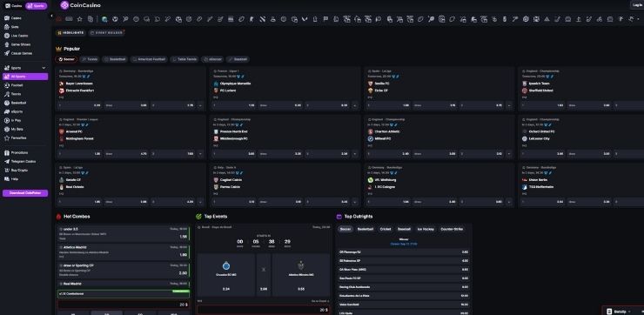Screen dimensions: 644x315
Task: Select Cruzeiro odds in Top Events
Action: tap(226, 275)
